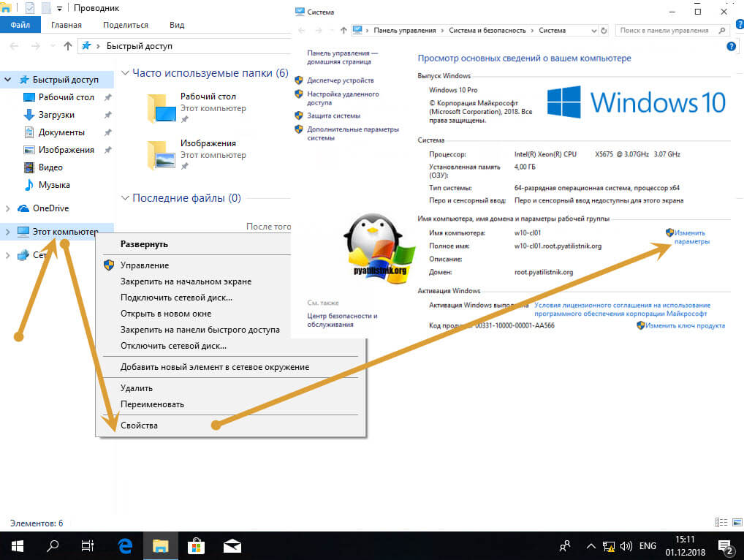This screenshot has height=560, width=744.
Task: Open Центр безопасности и обслуживания link
Action: 341,320
